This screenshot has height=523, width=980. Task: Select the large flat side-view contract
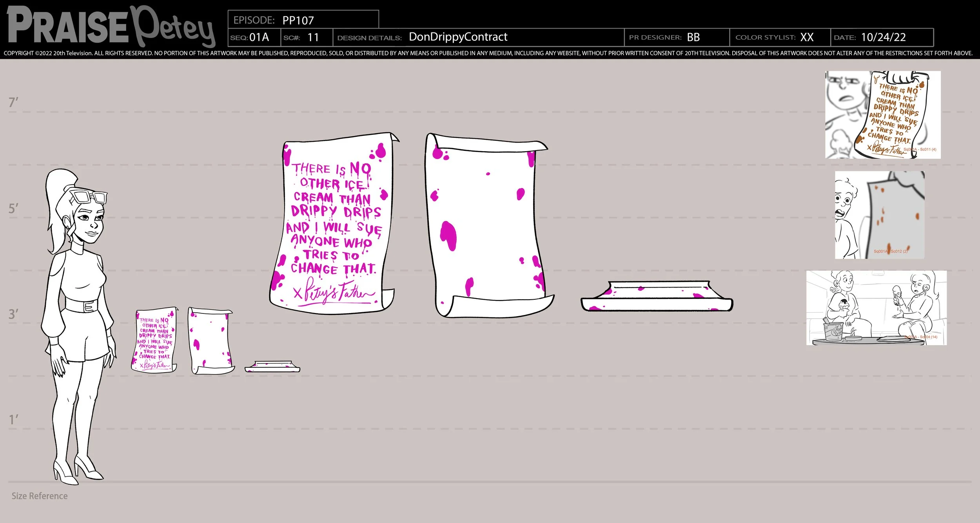click(657, 297)
